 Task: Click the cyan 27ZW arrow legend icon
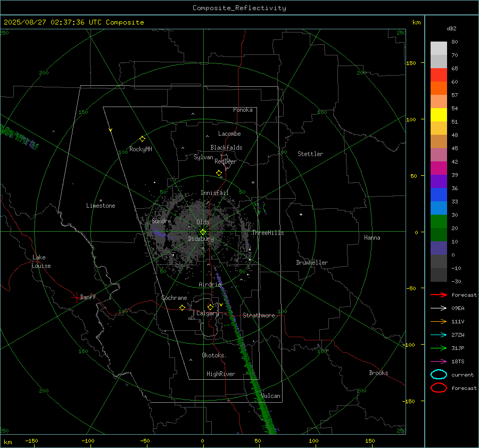pyautogui.click(x=439, y=335)
